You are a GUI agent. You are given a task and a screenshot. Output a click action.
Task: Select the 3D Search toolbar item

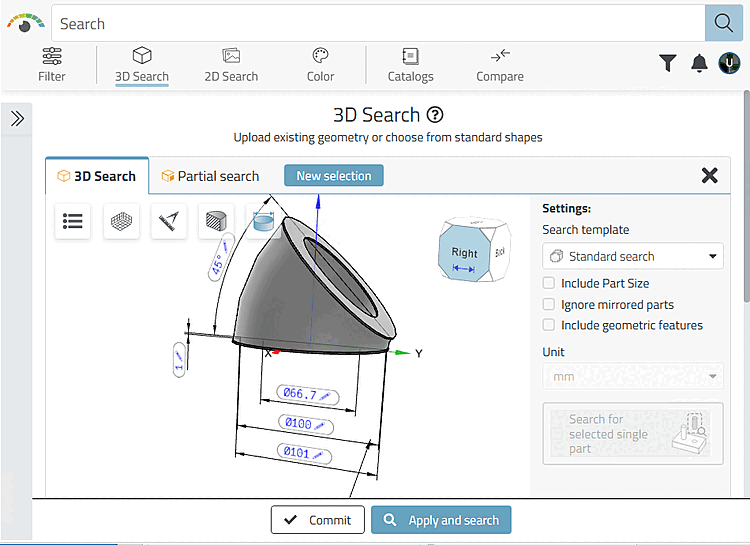(142, 65)
